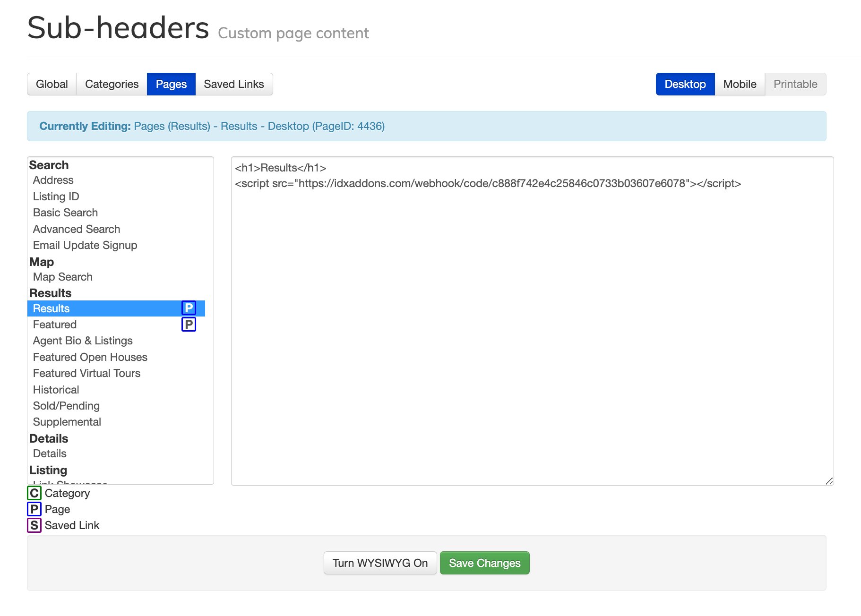Choose Map Search from the list

tap(63, 277)
